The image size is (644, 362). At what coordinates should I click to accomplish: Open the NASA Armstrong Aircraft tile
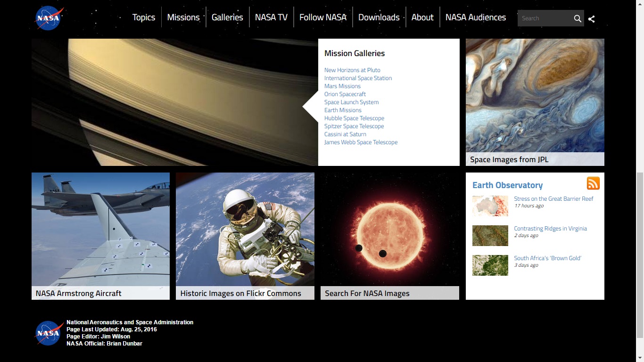pos(100,236)
